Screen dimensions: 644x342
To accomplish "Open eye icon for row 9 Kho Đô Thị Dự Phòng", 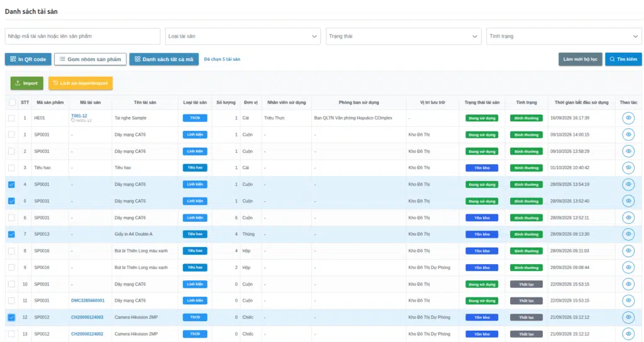I will pos(628,267).
